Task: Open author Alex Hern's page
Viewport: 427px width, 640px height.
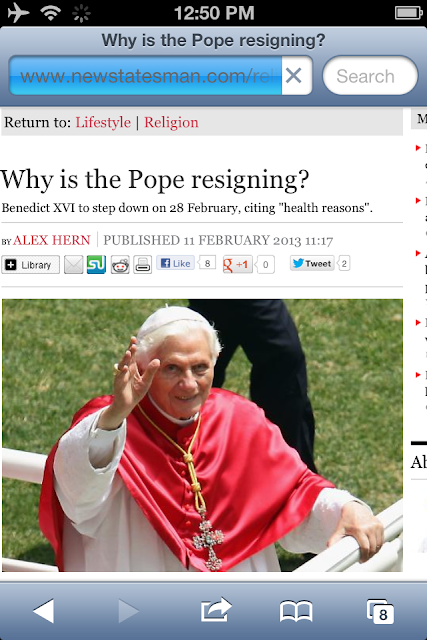Action: [51, 240]
